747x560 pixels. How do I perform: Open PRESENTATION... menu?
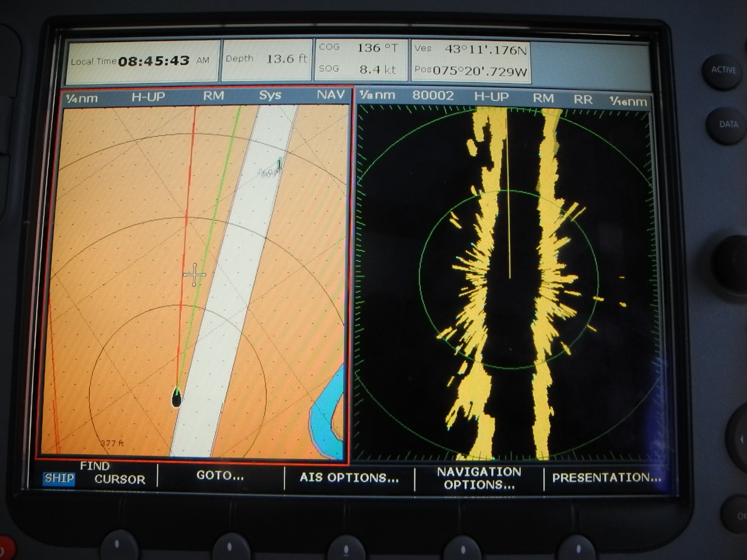(606, 477)
